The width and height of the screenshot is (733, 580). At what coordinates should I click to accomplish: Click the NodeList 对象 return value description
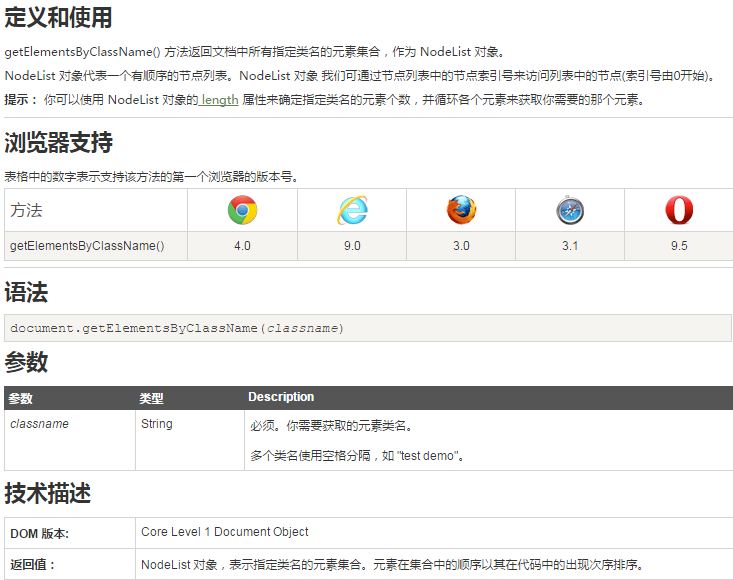(393, 565)
